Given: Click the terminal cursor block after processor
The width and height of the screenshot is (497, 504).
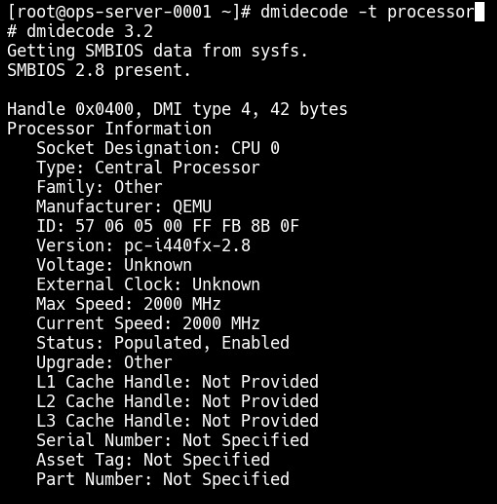Looking at the screenshot, I should click(479, 12).
